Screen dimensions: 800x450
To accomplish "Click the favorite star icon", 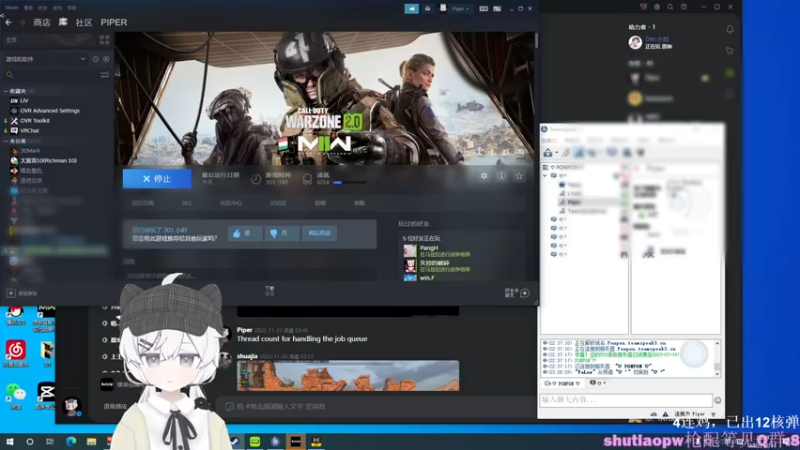I will (x=519, y=176).
